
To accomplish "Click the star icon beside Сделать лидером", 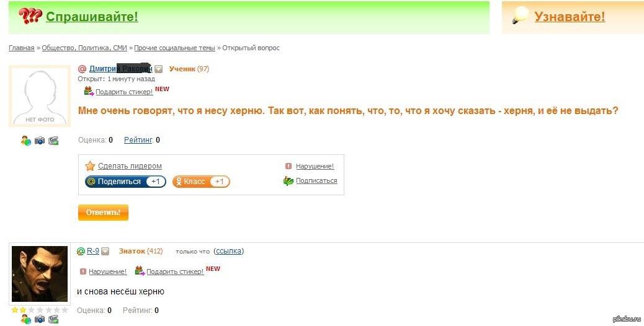I will pyautogui.click(x=90, y=166).
